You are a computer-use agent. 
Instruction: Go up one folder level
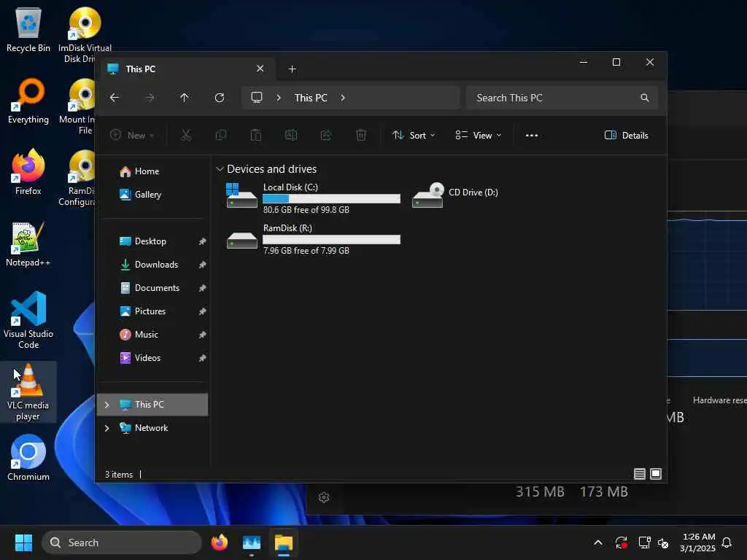185,98
